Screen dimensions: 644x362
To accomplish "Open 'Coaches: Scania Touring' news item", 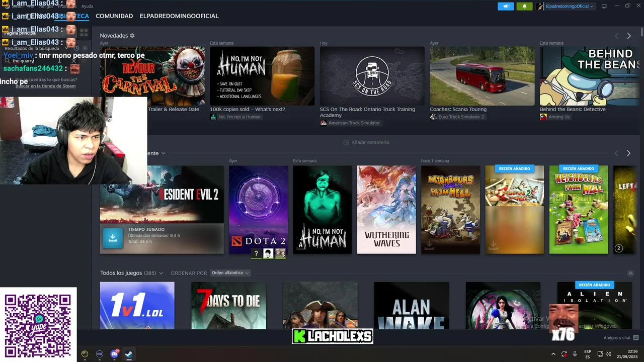I will coord(458,109).
